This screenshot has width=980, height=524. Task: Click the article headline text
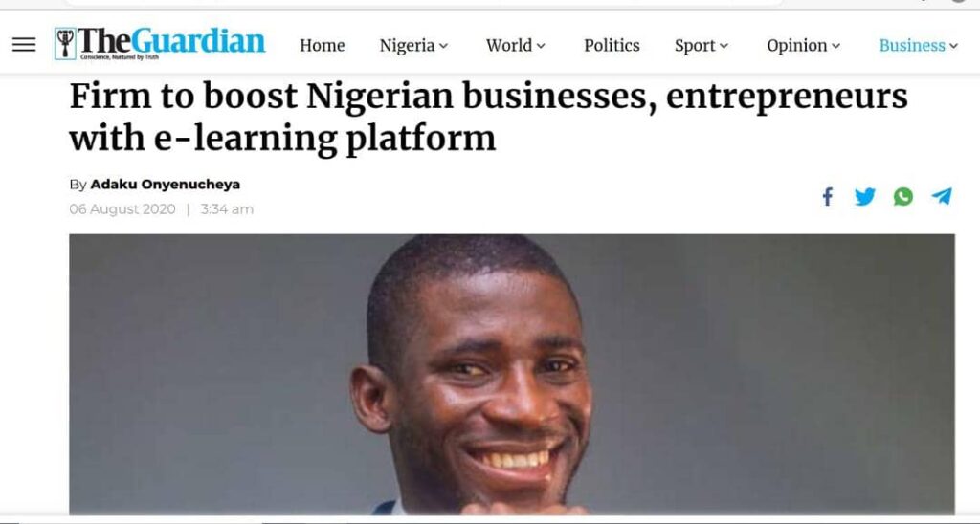[x=488, y=118]
